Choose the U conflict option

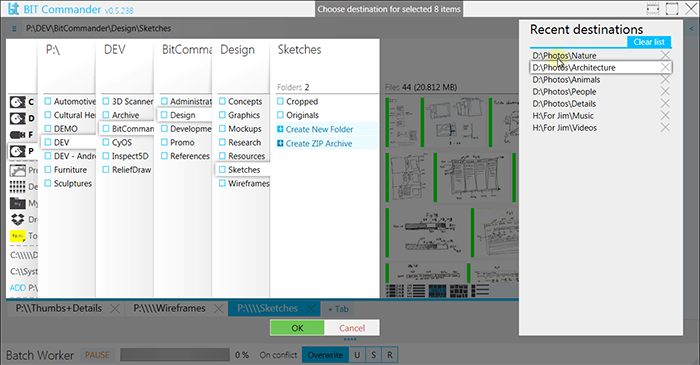[x=357, y=355]
